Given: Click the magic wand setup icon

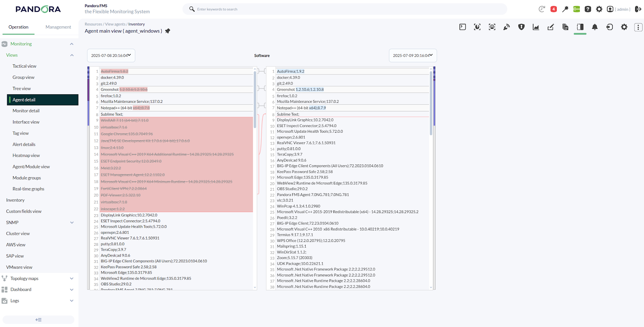Looking at the screenshot, I should pyautogui.click(x=565, y=9).
